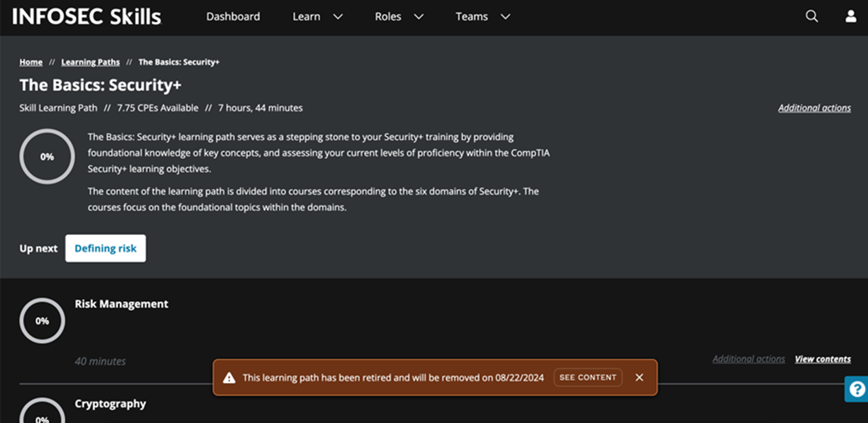Click the learning path 0% progress circle
868x423 pixels.
point(47,156)
